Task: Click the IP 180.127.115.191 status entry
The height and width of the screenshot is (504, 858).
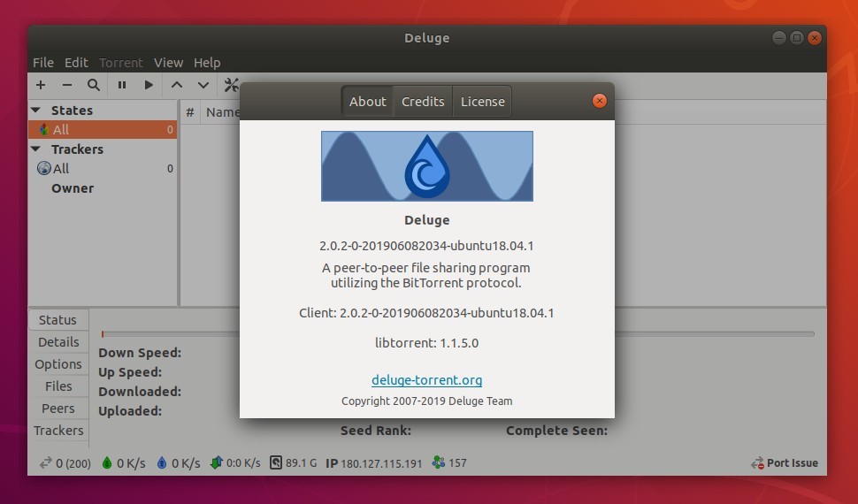Action: (x=374, y=463)
